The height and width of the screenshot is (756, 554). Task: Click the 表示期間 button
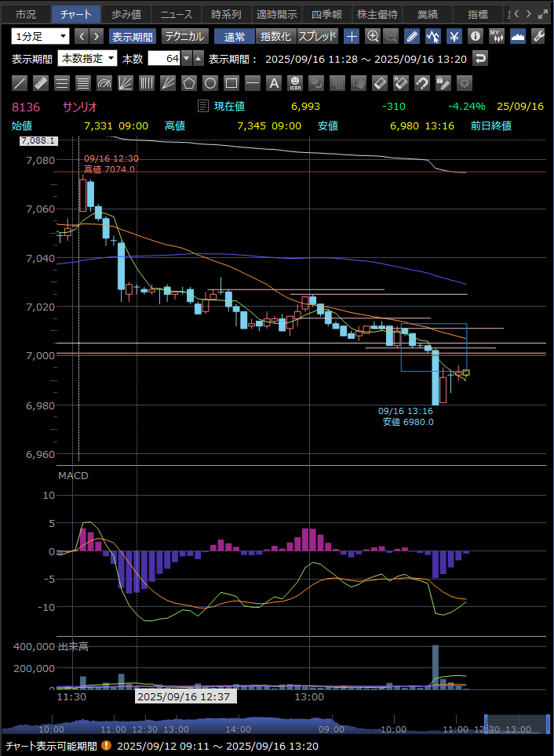132,36
